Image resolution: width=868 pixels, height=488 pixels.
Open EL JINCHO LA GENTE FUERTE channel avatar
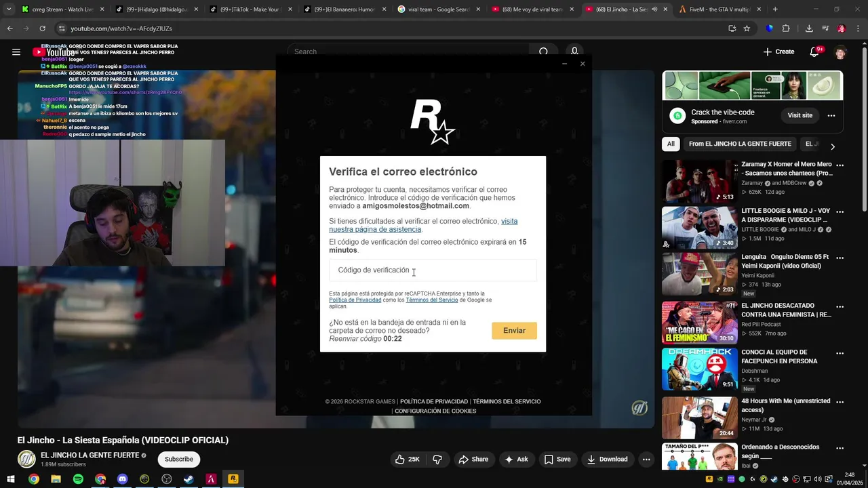tap(26, 459)
